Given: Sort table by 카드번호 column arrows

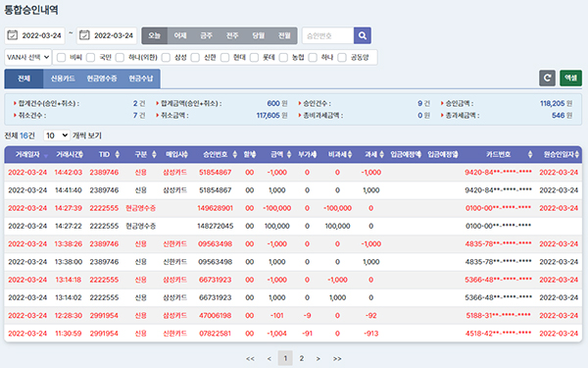Looking at the screenshot, I should 530,154.
